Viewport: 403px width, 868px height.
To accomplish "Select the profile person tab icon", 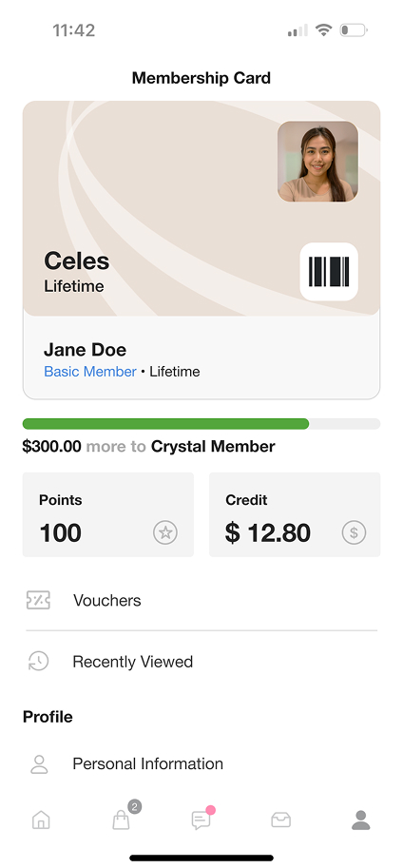I will [x=361, y=820].
